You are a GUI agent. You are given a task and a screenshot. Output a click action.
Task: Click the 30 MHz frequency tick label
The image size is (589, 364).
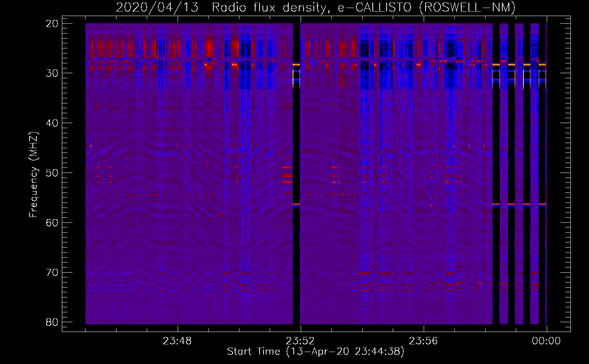click(x=52, y=73)
